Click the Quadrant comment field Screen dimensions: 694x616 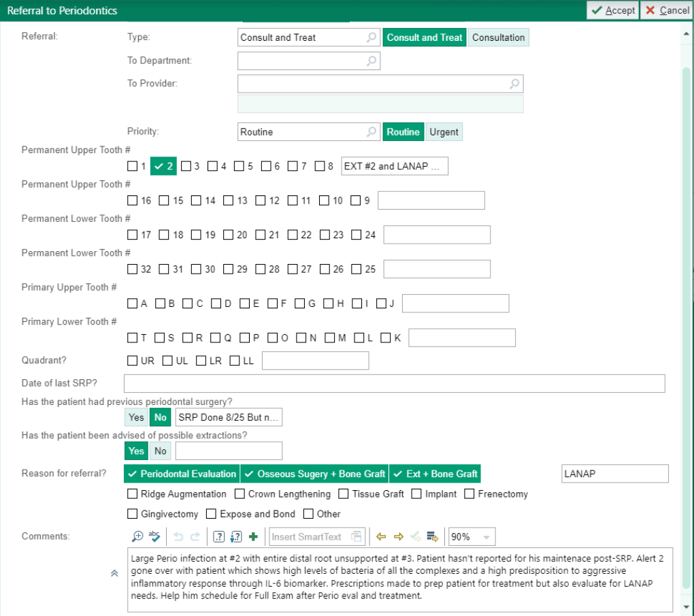(315, 361)
